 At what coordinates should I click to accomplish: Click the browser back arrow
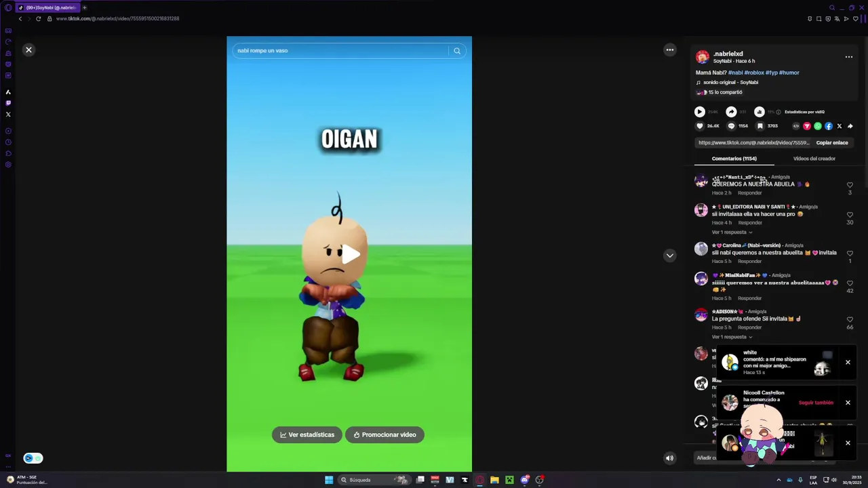(x=20, y=19)
